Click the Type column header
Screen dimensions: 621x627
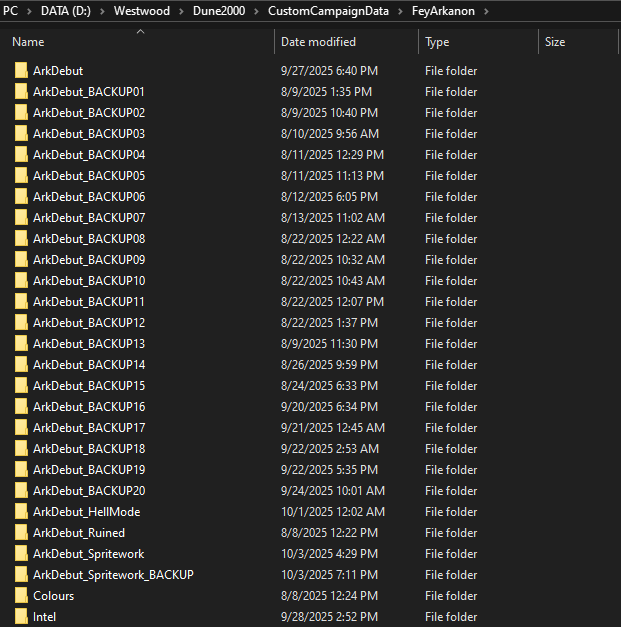(x=477, y=43)
